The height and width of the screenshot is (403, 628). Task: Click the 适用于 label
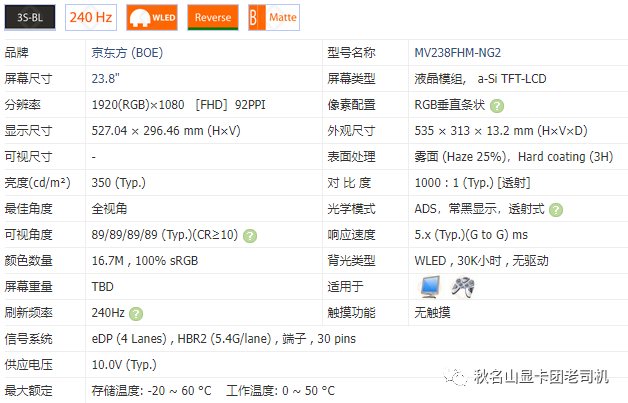[x=345, y=287]
